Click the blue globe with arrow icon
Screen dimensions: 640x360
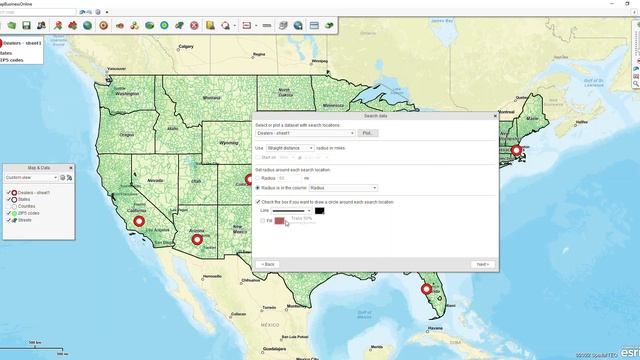pyautogui.click(x=298, y=25)
